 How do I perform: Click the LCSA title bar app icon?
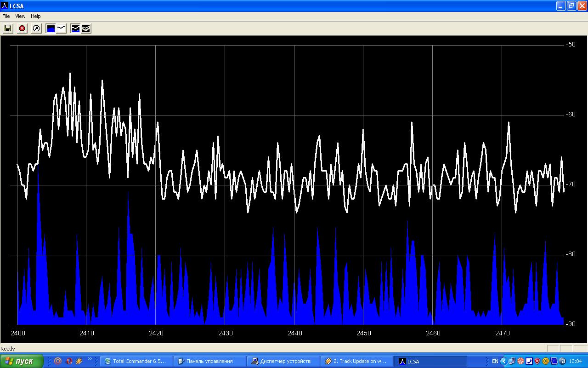click(5, 6)
